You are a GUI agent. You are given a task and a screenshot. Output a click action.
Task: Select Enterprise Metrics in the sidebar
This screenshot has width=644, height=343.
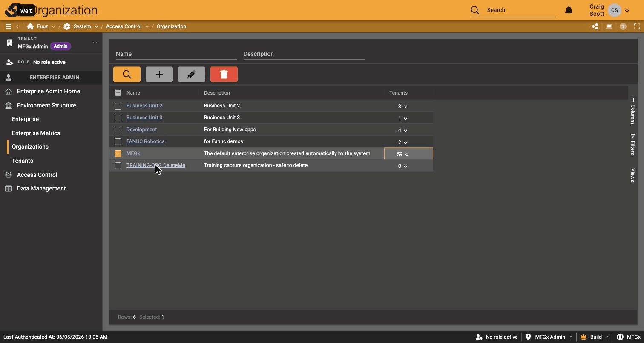(x=36, y=133)
